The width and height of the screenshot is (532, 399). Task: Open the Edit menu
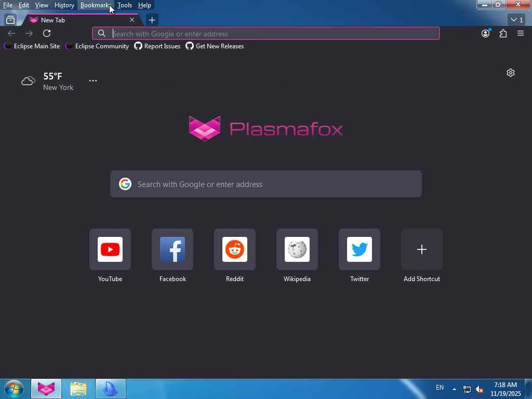(x=23, y=5)
